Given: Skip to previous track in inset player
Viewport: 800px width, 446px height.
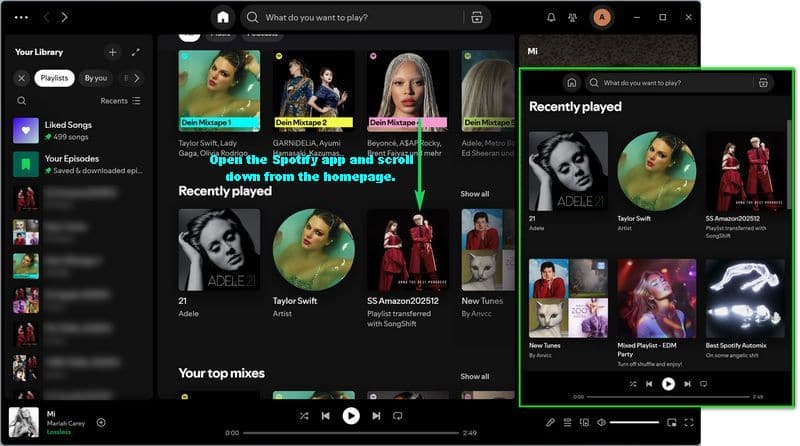Looking at the screenshot, I should (649, 384).
